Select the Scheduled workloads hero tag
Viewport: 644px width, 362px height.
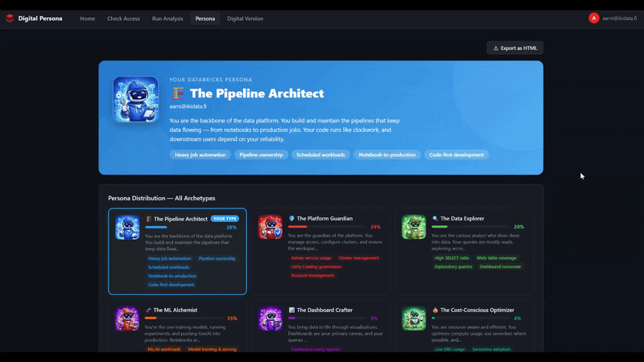coord(320,154)
